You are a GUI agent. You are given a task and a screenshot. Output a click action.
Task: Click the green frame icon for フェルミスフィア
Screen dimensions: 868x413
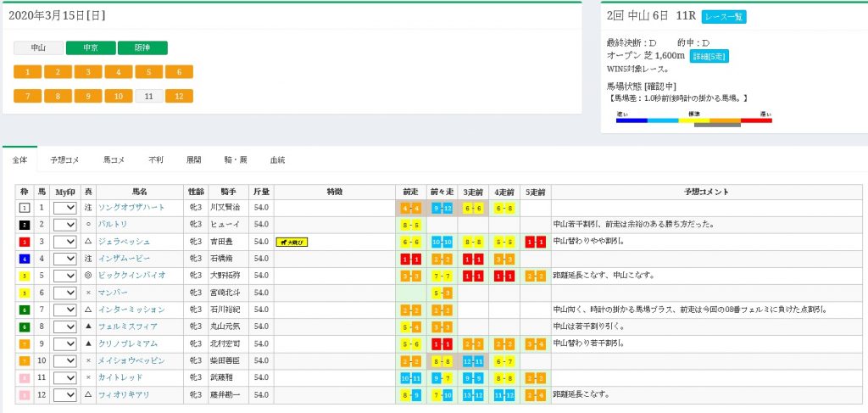point(25,326)
